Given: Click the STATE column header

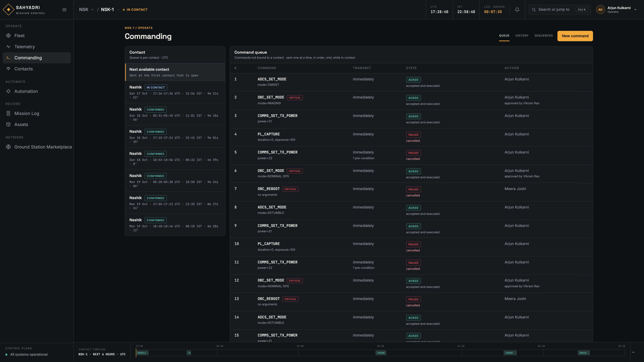Looking at the screenshot, I should (x=411, y=68).
